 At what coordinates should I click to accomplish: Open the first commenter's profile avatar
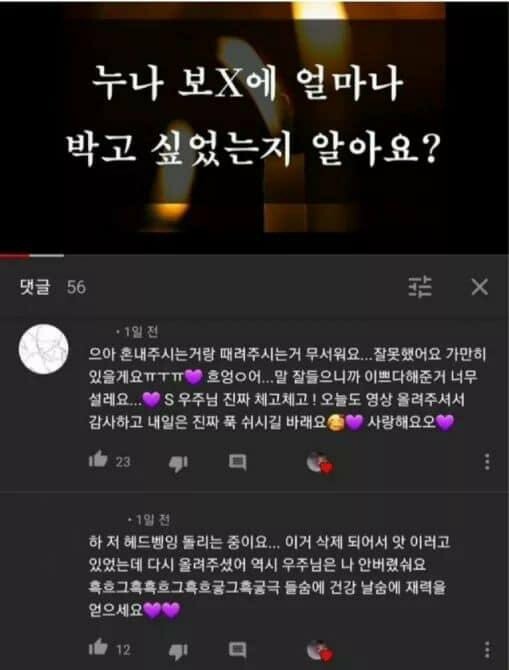44,349
